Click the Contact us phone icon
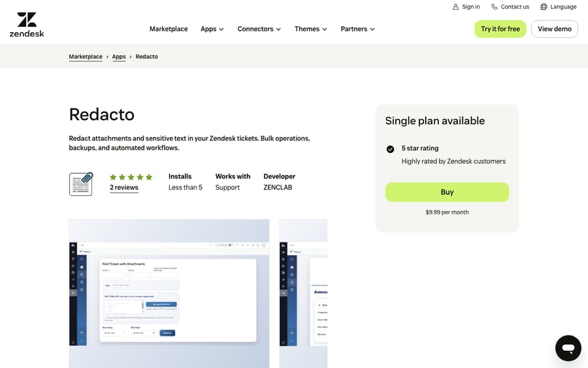The width and height of the screenshot is (588, 368). pyautogui.click(x=495, y=7)
